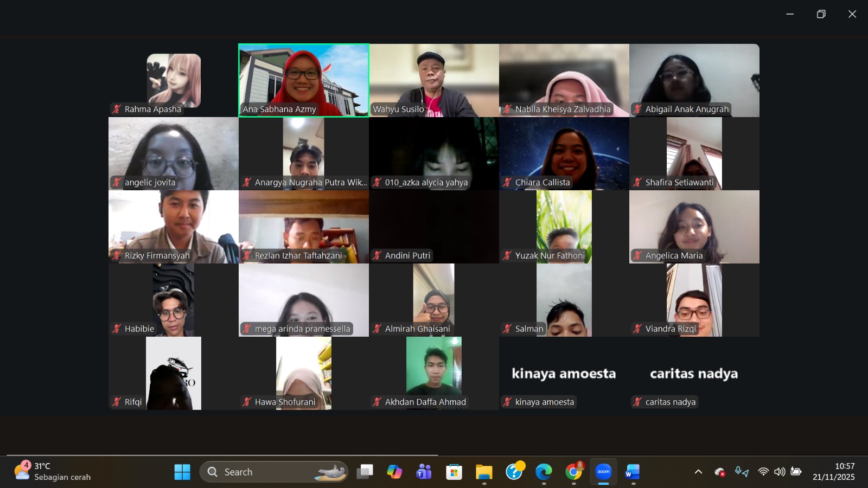This screenshot has height=488, width=868.
Task: Launch Copilot from the taskbar
Action: click(x=394, y=472)
